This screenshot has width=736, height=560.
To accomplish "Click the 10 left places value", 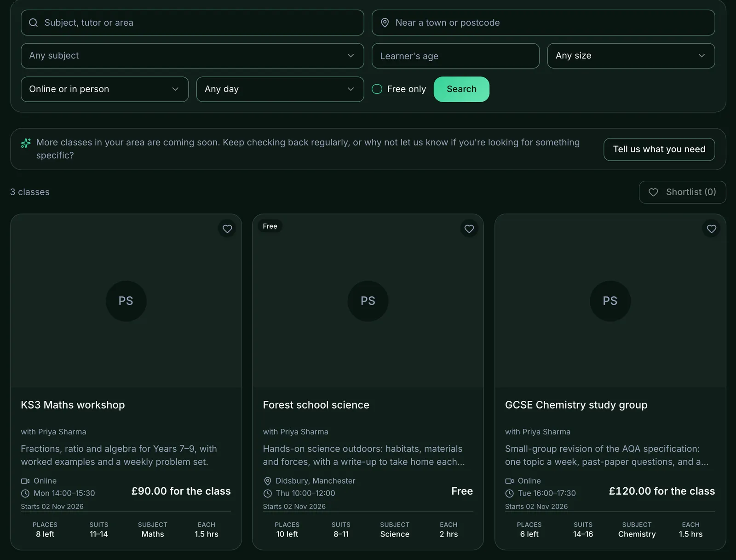I will tap(287, 534).
